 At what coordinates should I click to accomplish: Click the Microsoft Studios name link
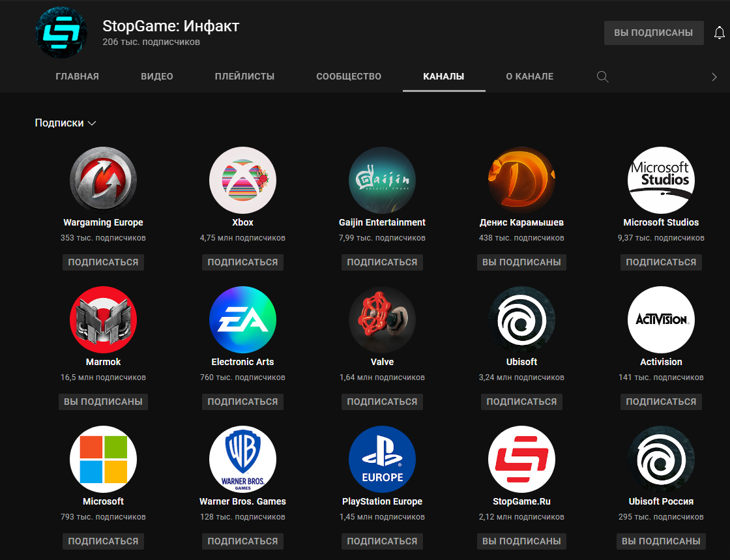click(661, 222)
